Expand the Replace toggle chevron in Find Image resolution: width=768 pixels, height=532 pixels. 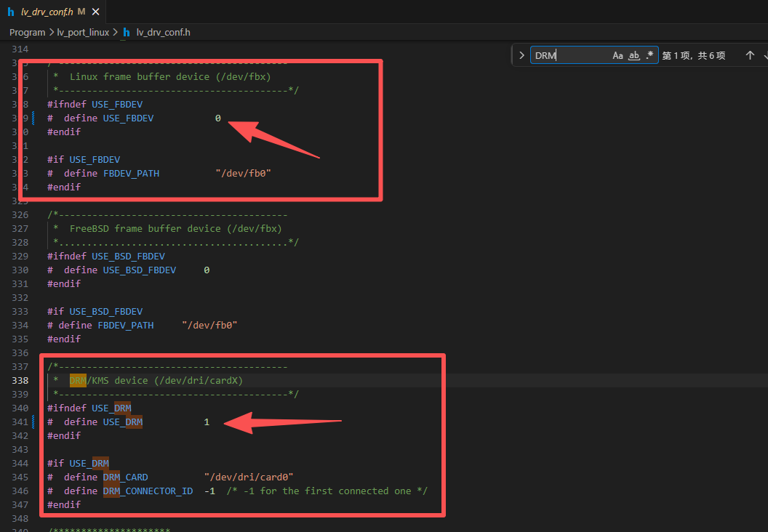tap(521, 55)
